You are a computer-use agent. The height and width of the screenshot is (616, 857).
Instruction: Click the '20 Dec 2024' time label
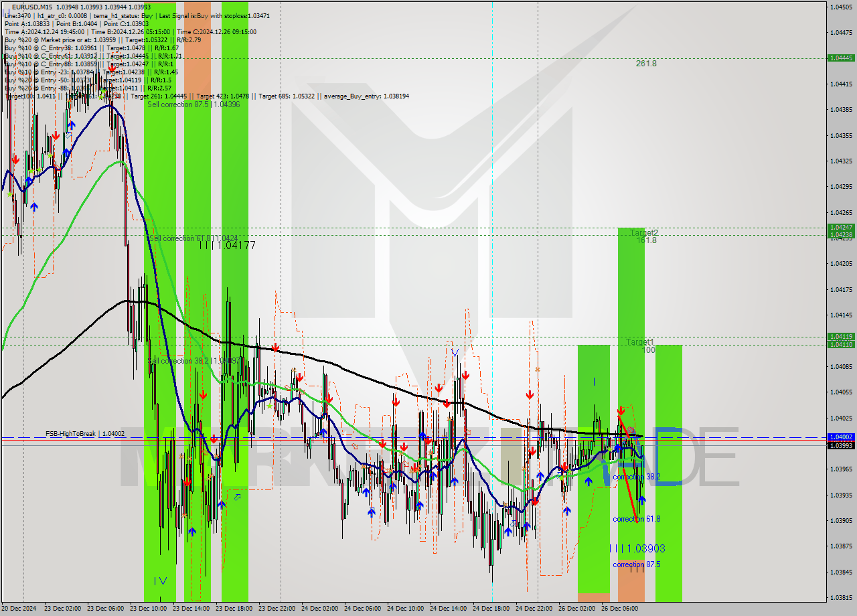point(20,609)
